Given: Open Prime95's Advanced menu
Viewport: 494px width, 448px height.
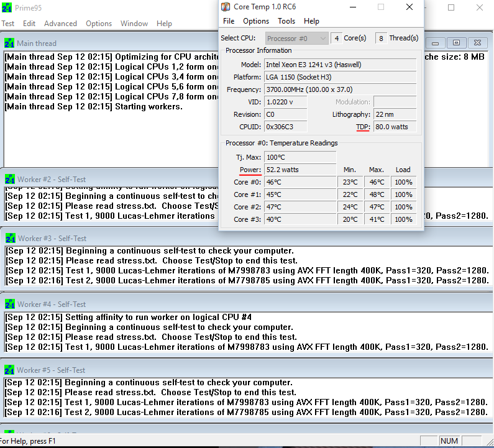Looking at the screenshot, I should click(60, 24).
